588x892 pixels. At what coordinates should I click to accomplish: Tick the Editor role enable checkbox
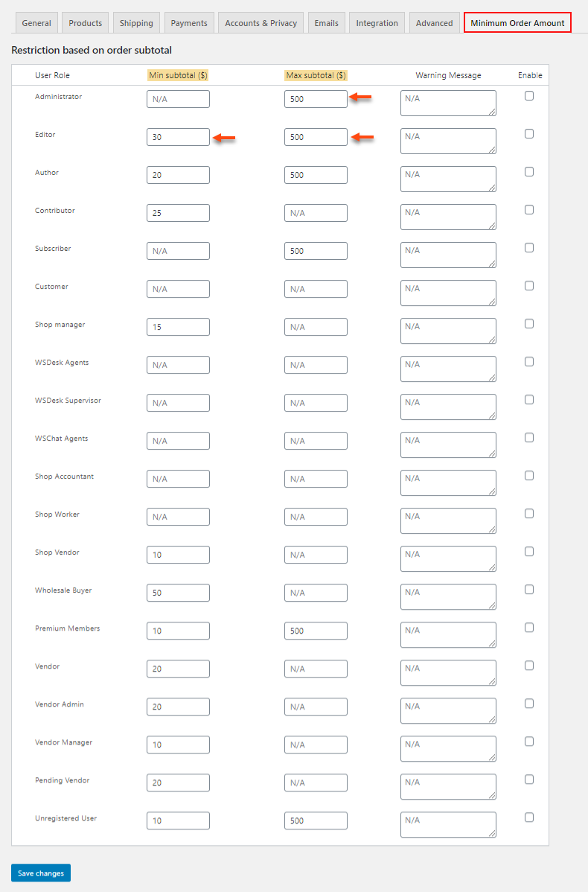(x=529, y=134)
